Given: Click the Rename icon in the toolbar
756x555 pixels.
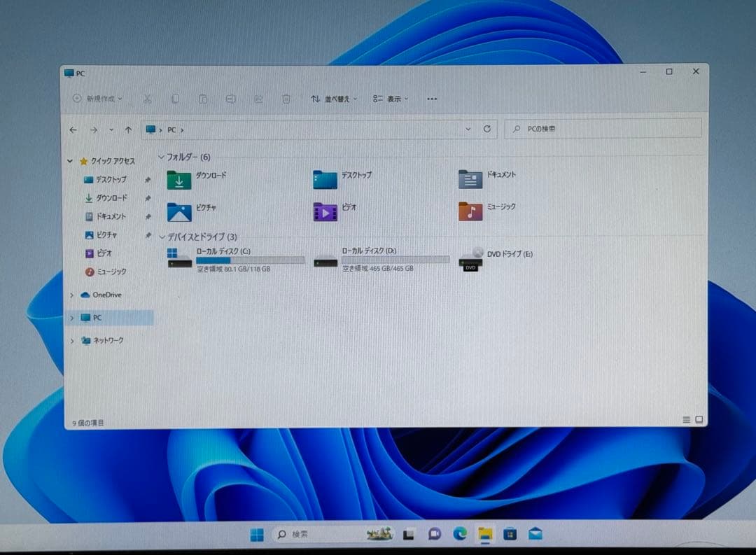Looking at the screenshot, I should [x=230, y=99].
